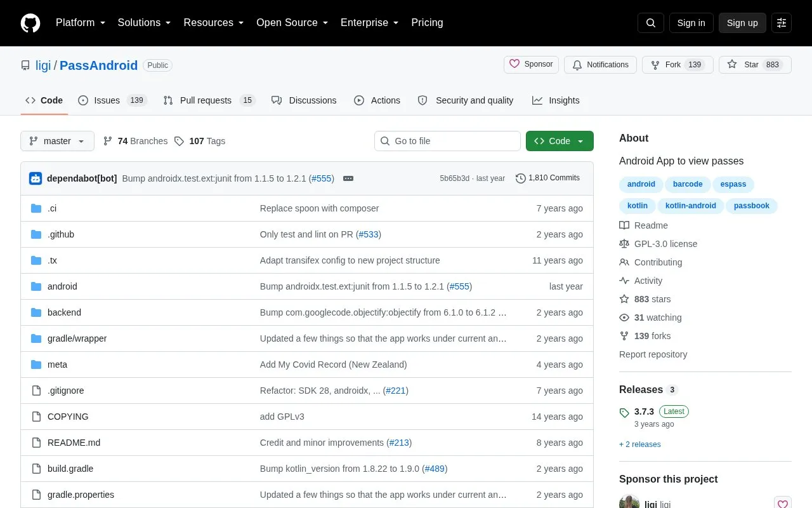This screenshot has height=508, width=812.
Task: Open the gradle/wrapper folder
Action: 77,338
